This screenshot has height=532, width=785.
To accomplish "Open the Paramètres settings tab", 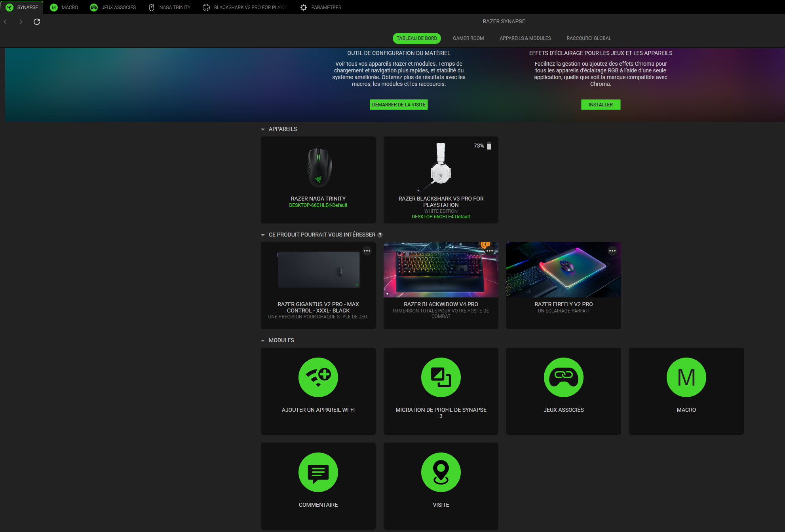I will 321,8.
